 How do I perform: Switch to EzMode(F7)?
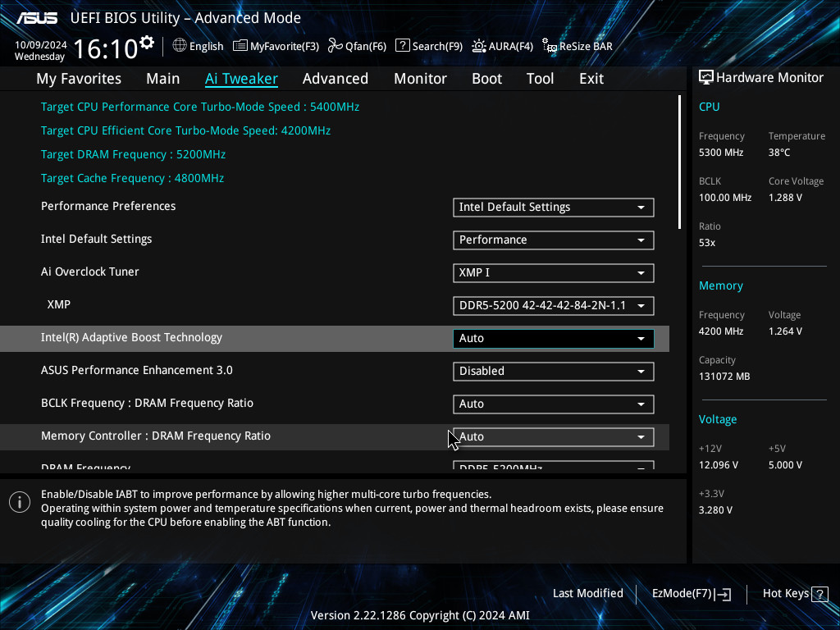coord(691,594)
